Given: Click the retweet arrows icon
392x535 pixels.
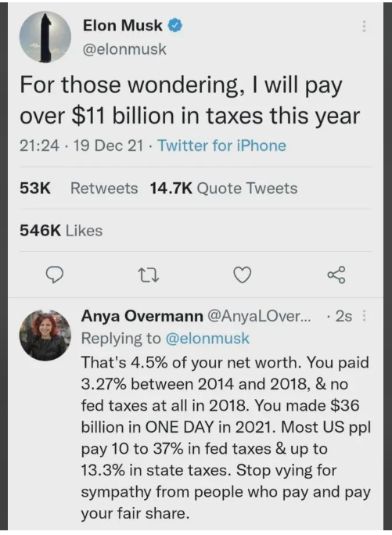Looking at the screenshot, I should pos(149,275).
